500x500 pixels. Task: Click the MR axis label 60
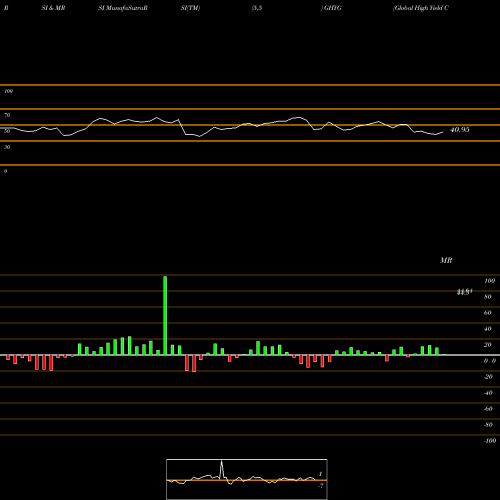click(488, 313)
